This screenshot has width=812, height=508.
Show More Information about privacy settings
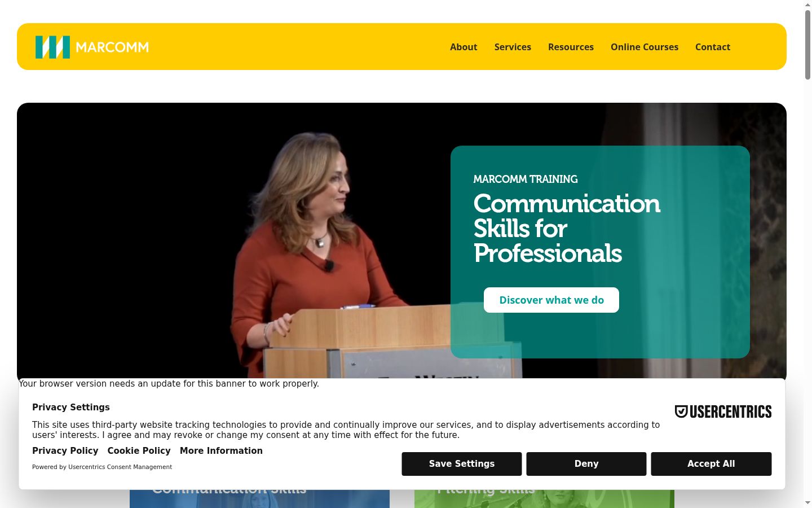221,450
